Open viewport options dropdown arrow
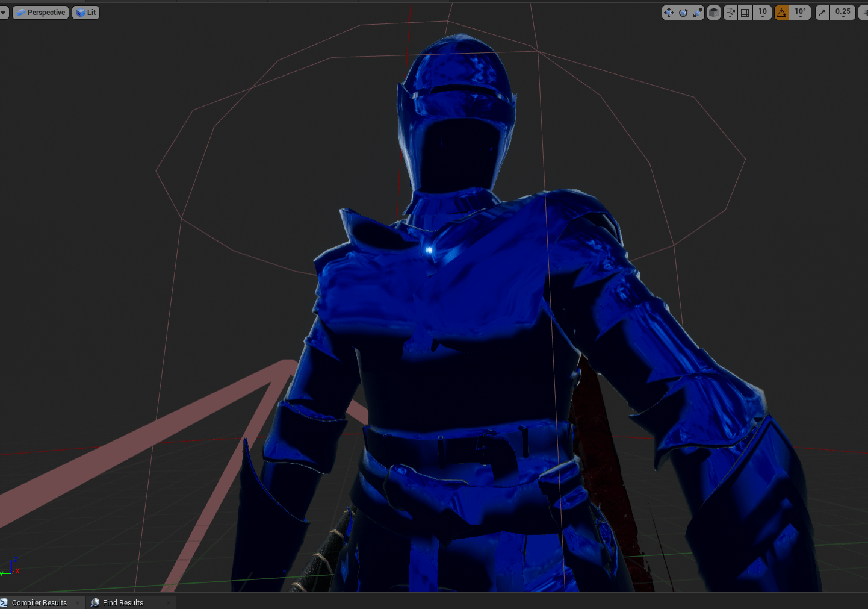This screenshot has width=868, height=609. 4,13
